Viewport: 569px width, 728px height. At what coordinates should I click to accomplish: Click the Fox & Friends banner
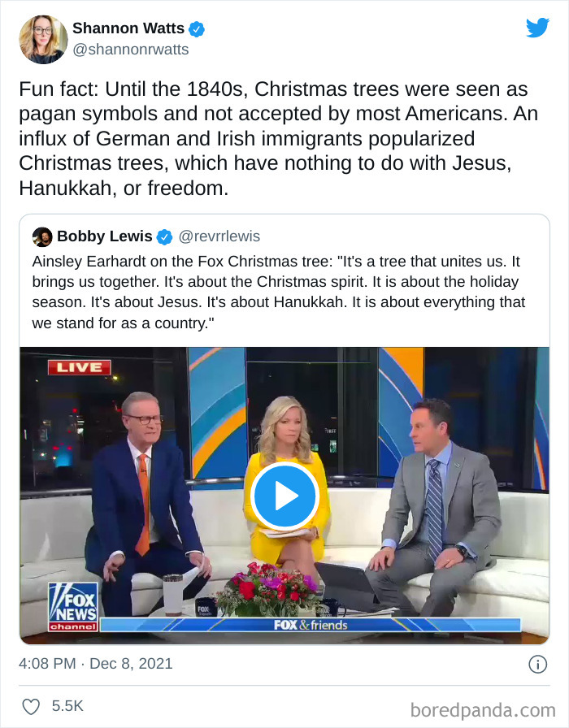[311, 625]
